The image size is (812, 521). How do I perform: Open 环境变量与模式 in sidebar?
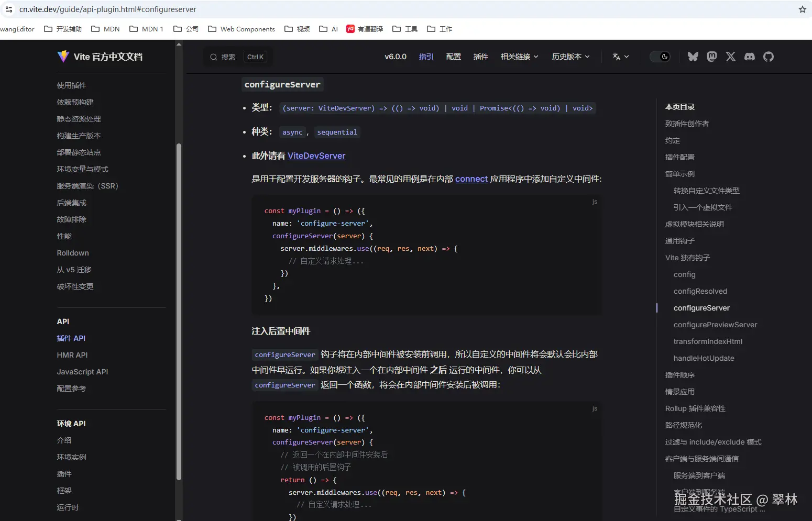[83, 169]
